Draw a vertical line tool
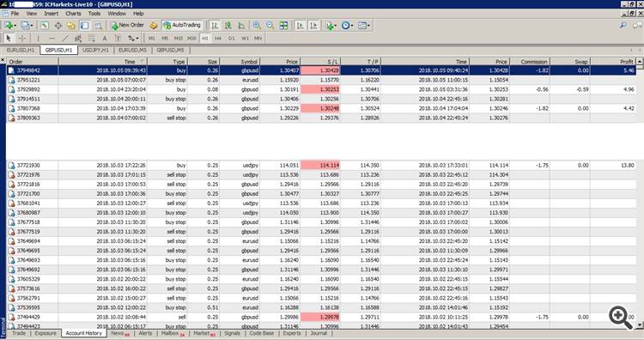This screenshot has height=340, width=644. coord(38,38)
